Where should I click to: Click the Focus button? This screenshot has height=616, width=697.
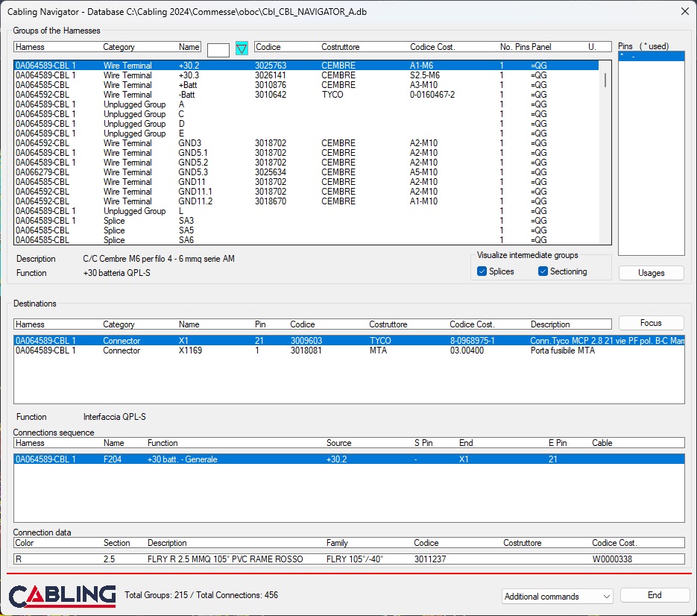(651, 323)
